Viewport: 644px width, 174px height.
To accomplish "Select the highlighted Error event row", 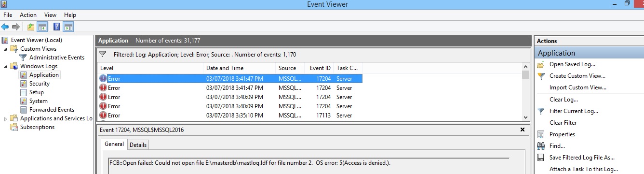I will coord(230,78).
